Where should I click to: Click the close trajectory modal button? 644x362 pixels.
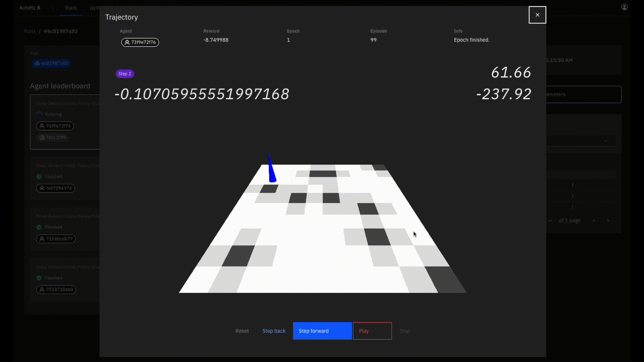pos(537,15)
